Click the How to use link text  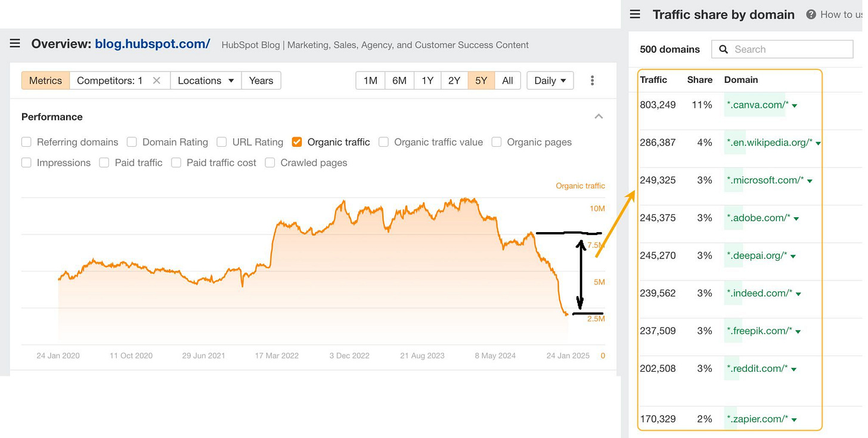841,14
